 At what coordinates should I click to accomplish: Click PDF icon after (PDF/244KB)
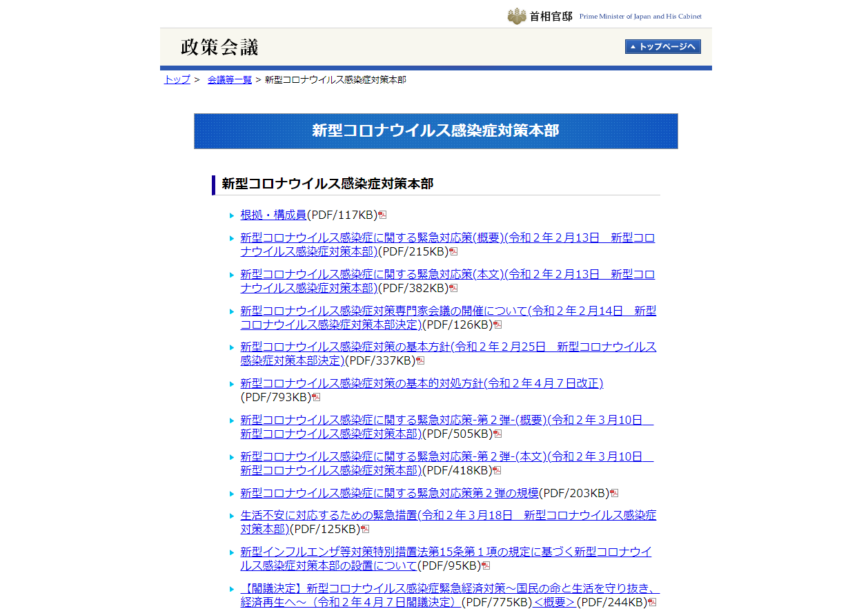pos(652,602)
